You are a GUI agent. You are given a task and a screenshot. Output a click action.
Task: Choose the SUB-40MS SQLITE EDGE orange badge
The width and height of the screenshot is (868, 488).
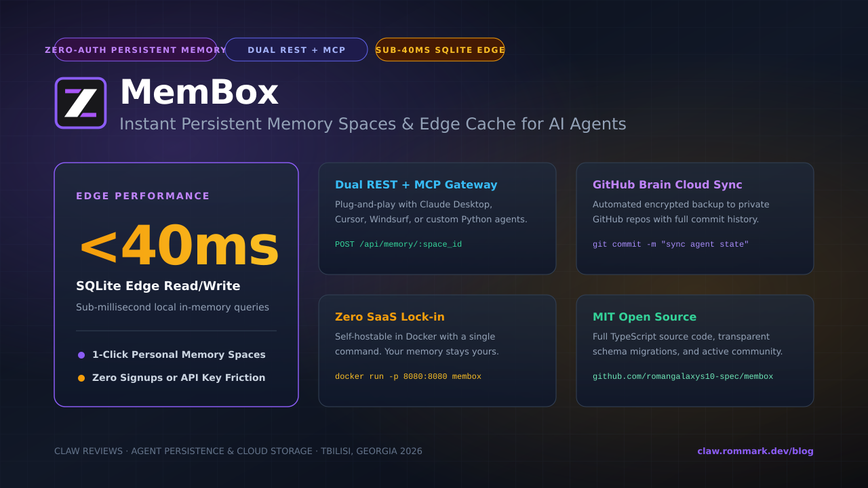pos(440,49)
